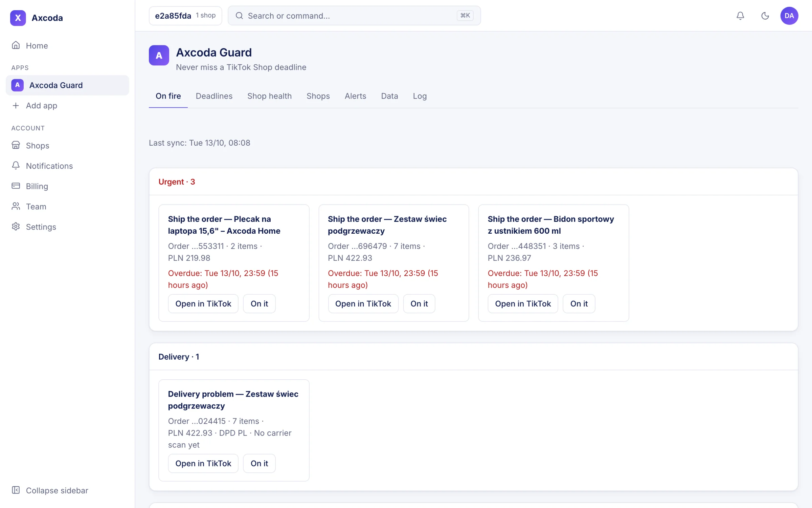Switch to the Shop health tab
The width and height of the screenshot is (812, 508).
click(x=269, y=96)
